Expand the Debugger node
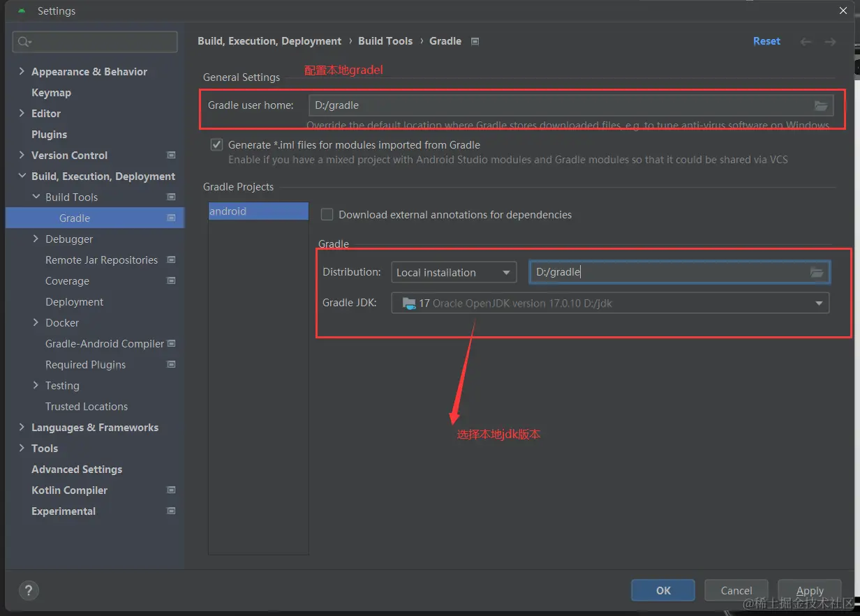The height and width of the screenshot is (616, 860). (36, 239)
